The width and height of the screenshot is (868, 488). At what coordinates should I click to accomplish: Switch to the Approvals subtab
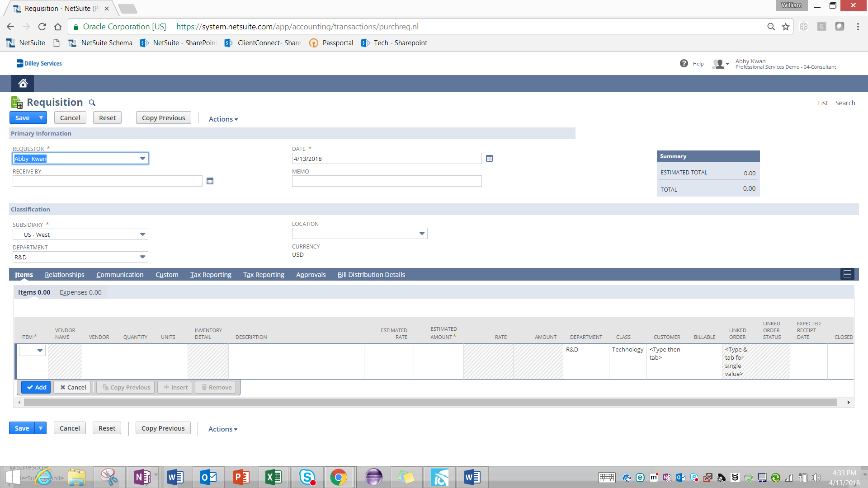pos(311,274)
